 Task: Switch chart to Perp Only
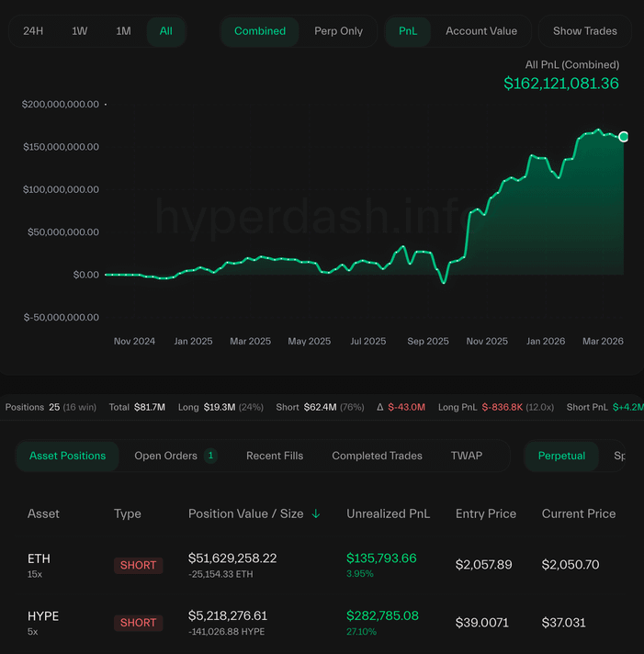coord(339,31)
